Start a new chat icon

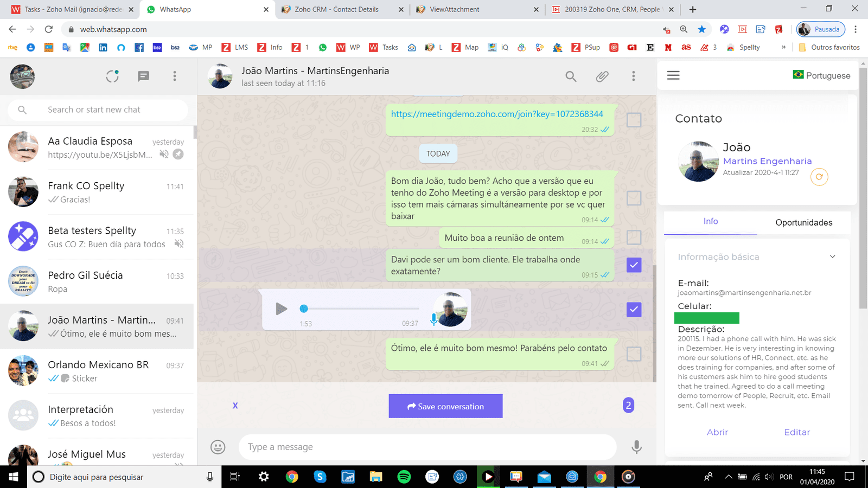tap(143, 76)
